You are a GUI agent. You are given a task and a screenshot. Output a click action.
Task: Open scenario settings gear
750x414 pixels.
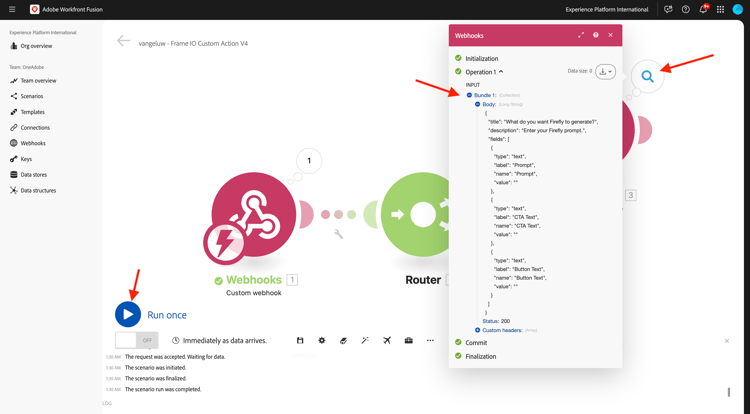[322, 340]
